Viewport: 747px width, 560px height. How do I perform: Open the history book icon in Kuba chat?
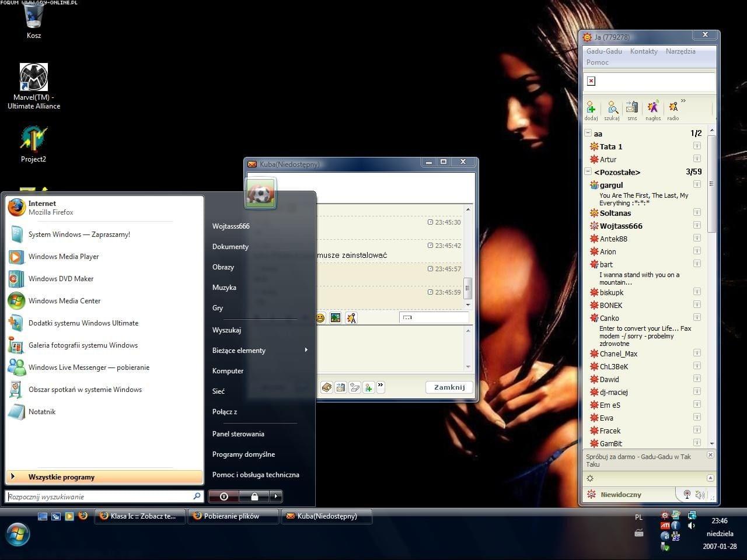327,387
